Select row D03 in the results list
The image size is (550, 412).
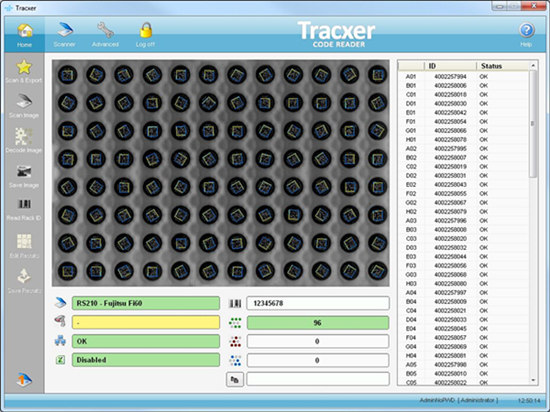463,248
